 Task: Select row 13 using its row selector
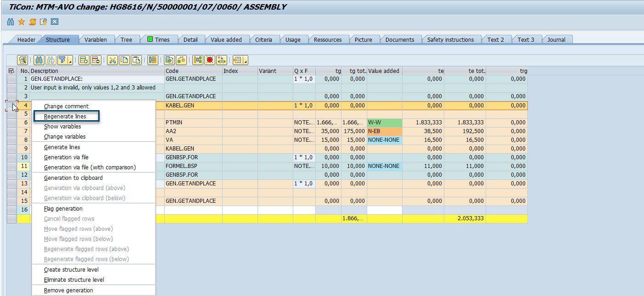[x=11, y=184]
